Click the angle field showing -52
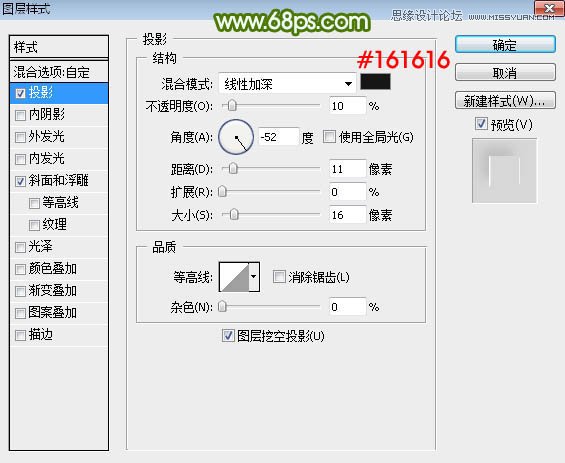 [x=278, y=137]
